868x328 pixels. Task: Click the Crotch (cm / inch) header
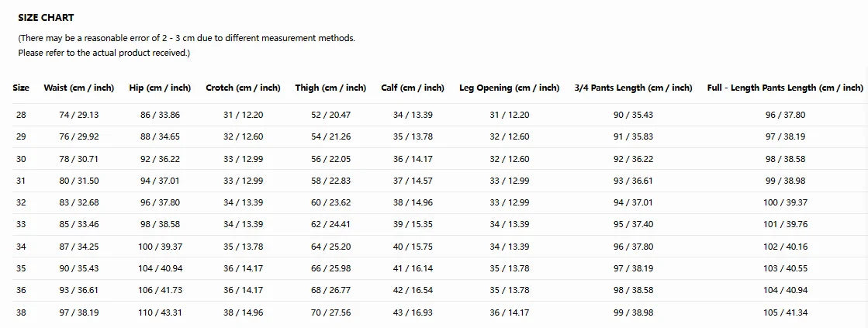[243, 88]
